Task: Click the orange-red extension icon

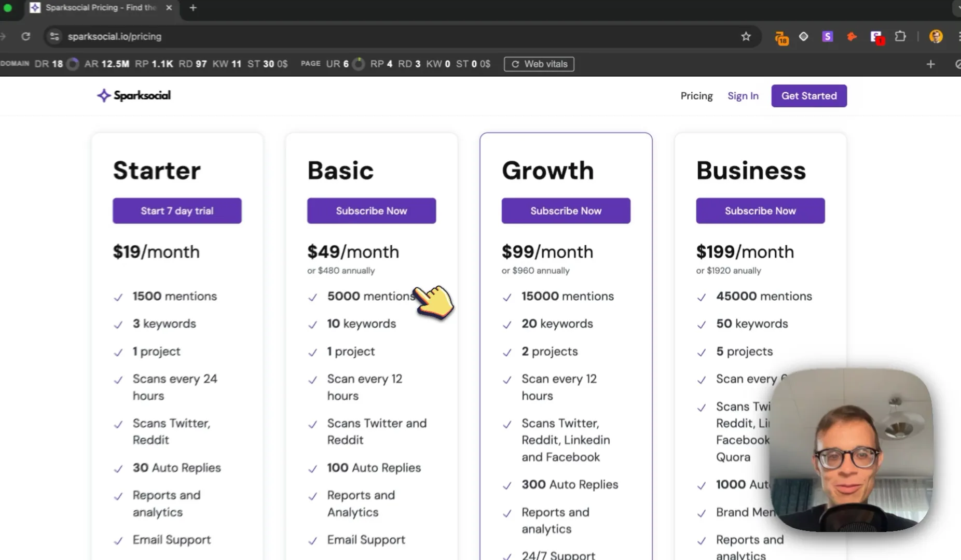Action: point(852,36)
